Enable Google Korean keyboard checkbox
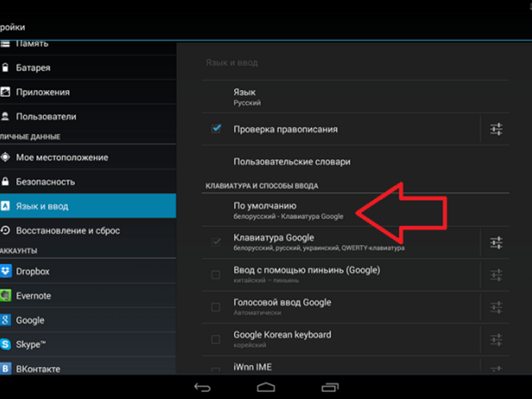The height and width of the screenshot is (399, 532). tap(216, 340)
